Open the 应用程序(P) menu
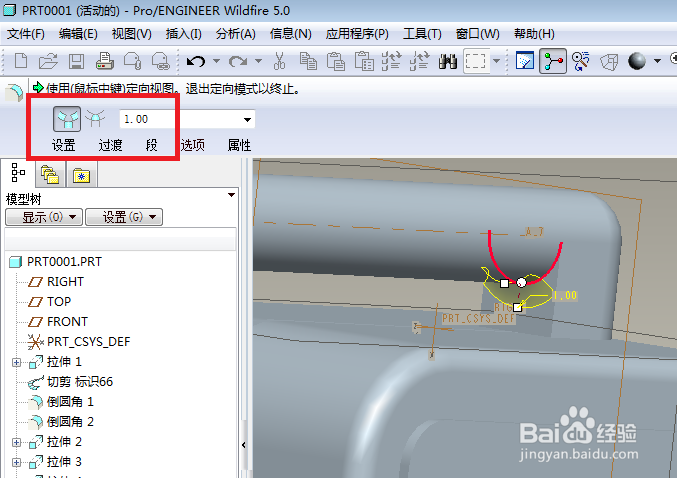Screen dimensions: 677x478 pos(357,34)
